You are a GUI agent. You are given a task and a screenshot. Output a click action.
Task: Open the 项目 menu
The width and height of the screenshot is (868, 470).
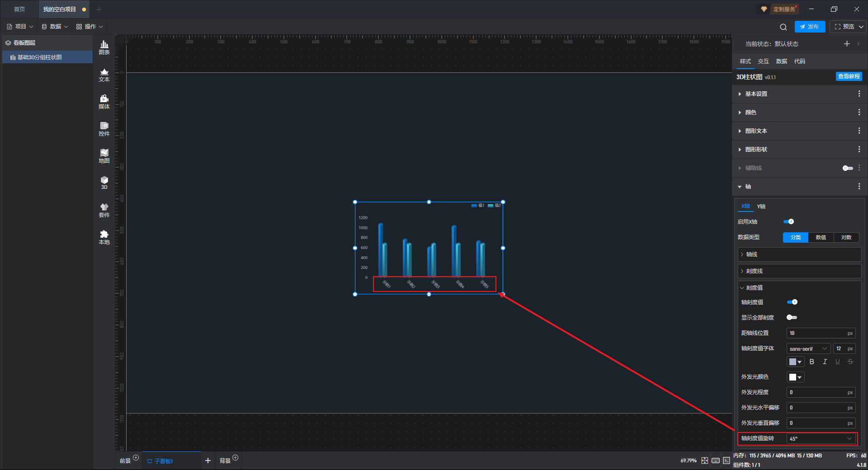click(20, 27)
